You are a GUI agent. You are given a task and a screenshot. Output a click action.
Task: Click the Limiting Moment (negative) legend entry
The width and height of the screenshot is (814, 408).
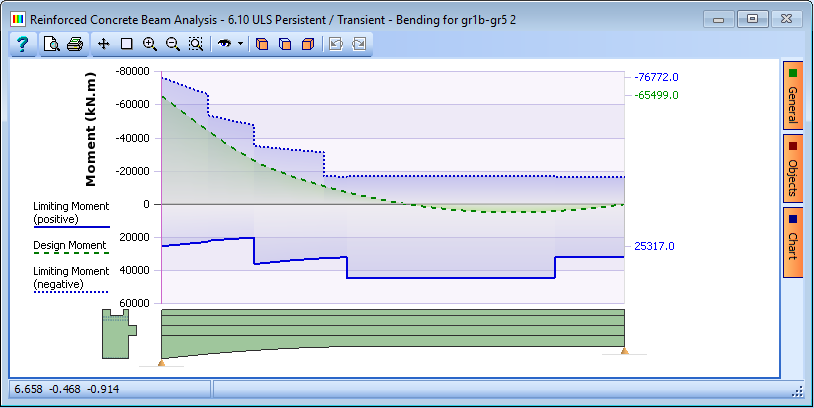71,279
